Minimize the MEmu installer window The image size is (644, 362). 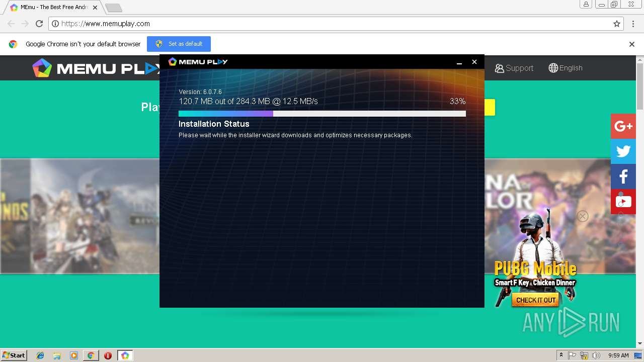pyautogui.click(x=459, y=62)
